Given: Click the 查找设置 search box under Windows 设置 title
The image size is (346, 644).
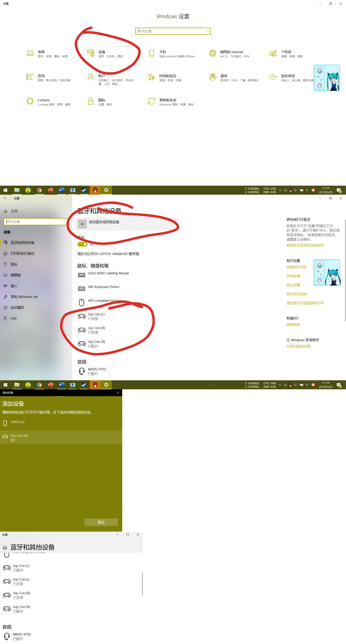Looking at the screenshot, I should pyautogui.click(x=173, y=31).
